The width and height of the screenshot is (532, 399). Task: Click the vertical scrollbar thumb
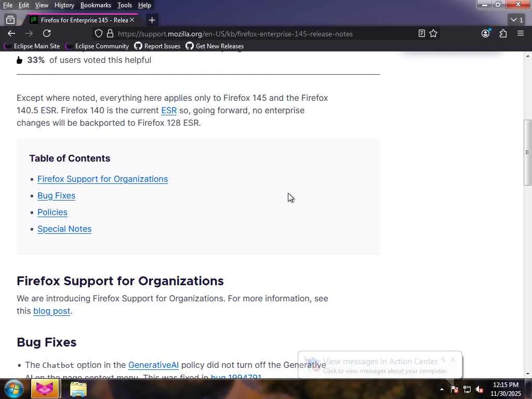tap(527, 152)
